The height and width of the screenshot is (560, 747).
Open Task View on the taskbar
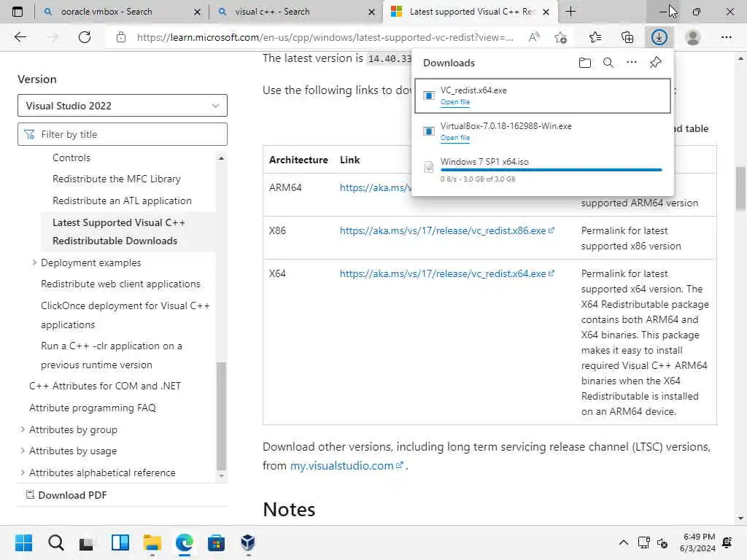click(x=87, y=542)
